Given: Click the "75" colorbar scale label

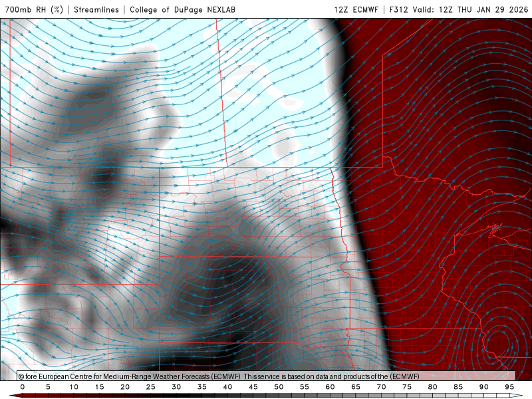Looking at the screenshot, I should 407,387.
